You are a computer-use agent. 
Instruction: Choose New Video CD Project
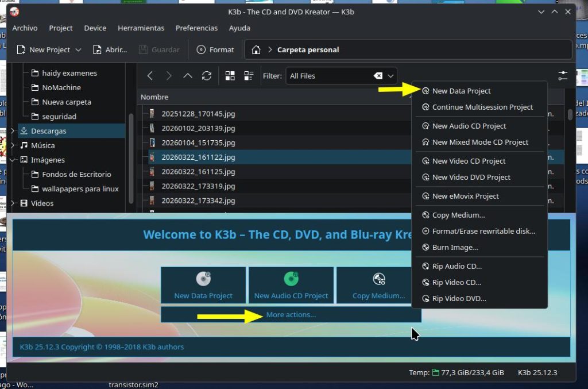point(479,161)
